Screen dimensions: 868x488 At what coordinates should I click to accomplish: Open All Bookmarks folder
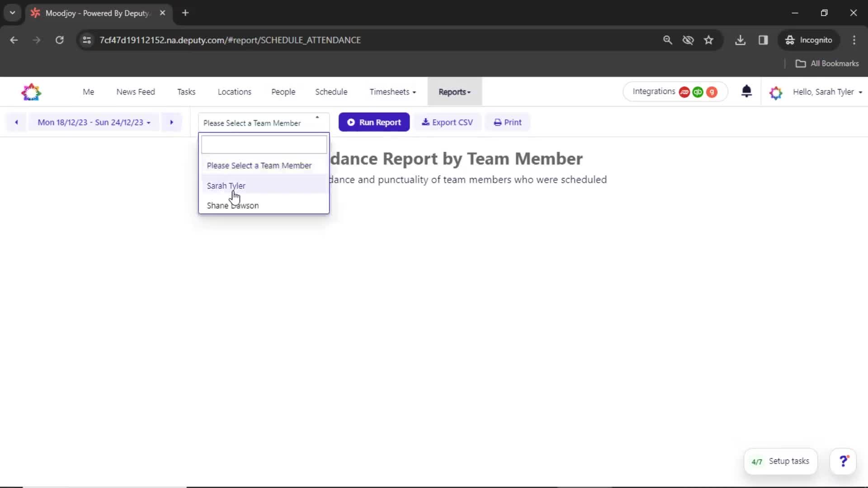pos(827,64)
